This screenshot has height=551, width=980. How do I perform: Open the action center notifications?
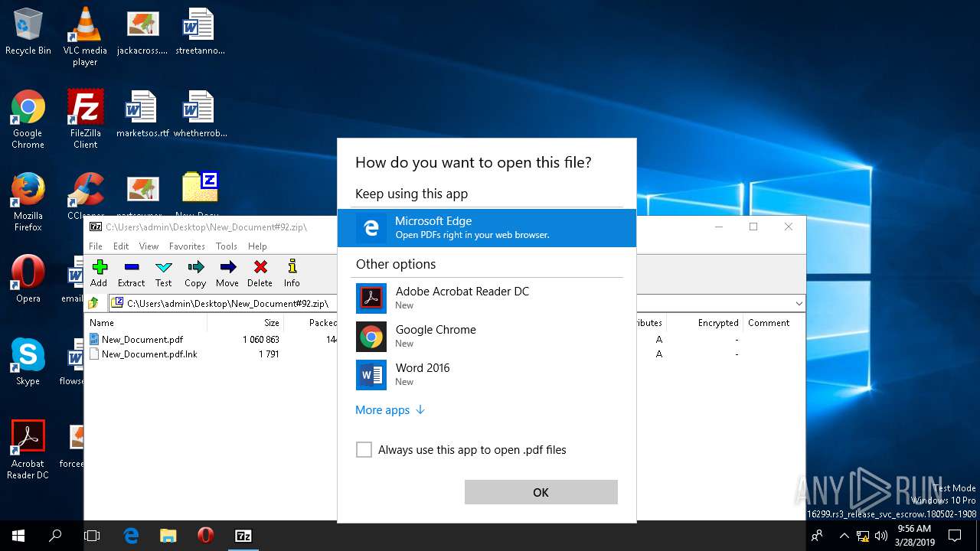coord(955,536)
